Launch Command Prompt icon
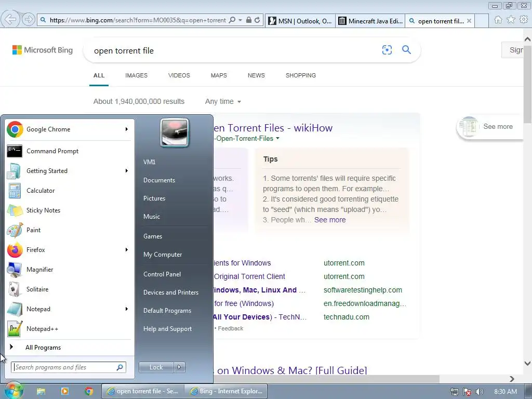The width and height of the screenshot is (532, 399). click(x=15, y=151)
